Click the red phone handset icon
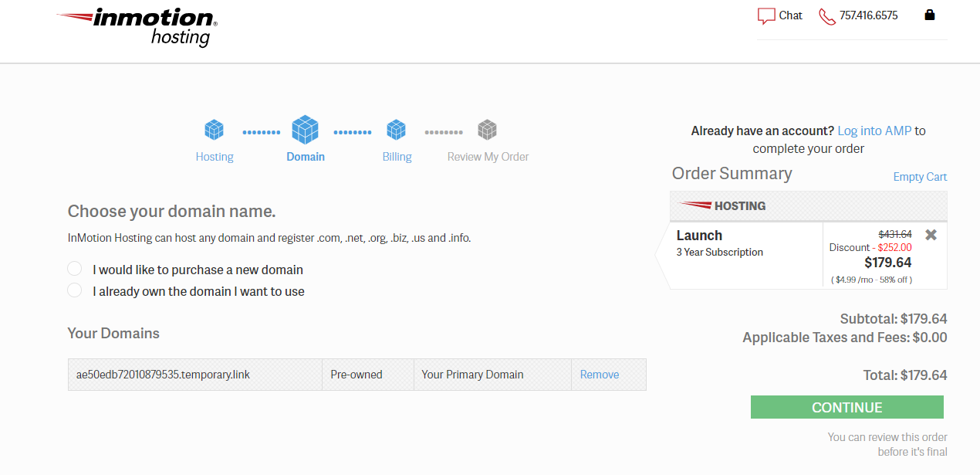This screenshot has width=980, height=475. click(x=827, y=16)
